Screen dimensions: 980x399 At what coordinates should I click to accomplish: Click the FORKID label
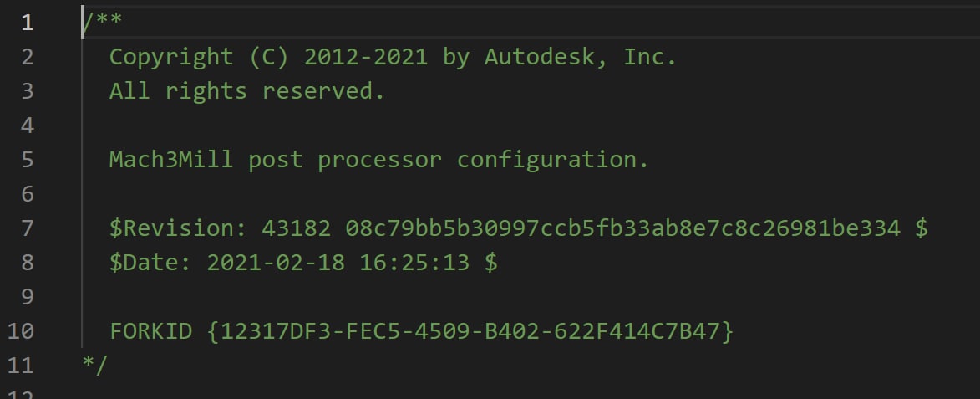pos(150,331)
